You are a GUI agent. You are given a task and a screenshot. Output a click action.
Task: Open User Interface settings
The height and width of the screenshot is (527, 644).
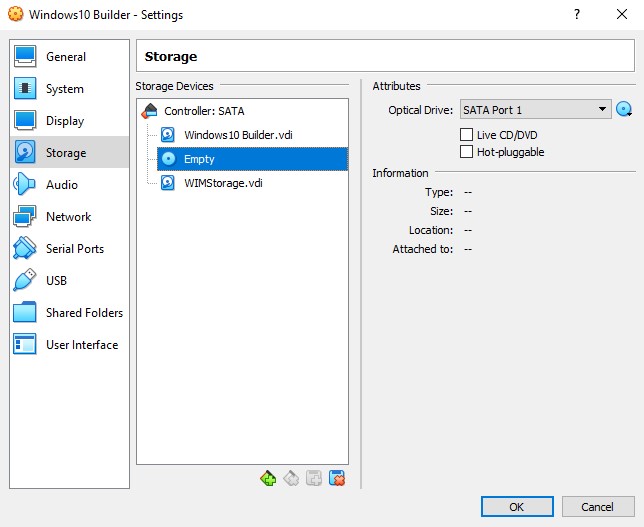pyautogui.click(x=69, y=345)
